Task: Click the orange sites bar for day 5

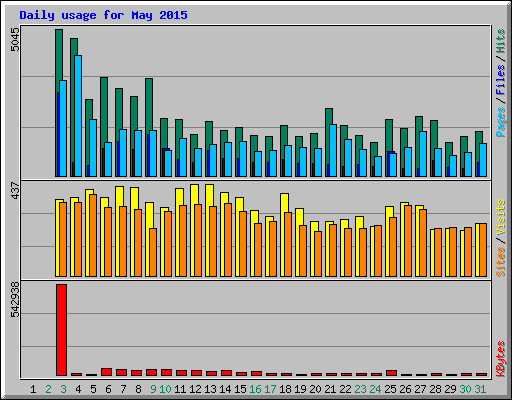Action: 93,235
